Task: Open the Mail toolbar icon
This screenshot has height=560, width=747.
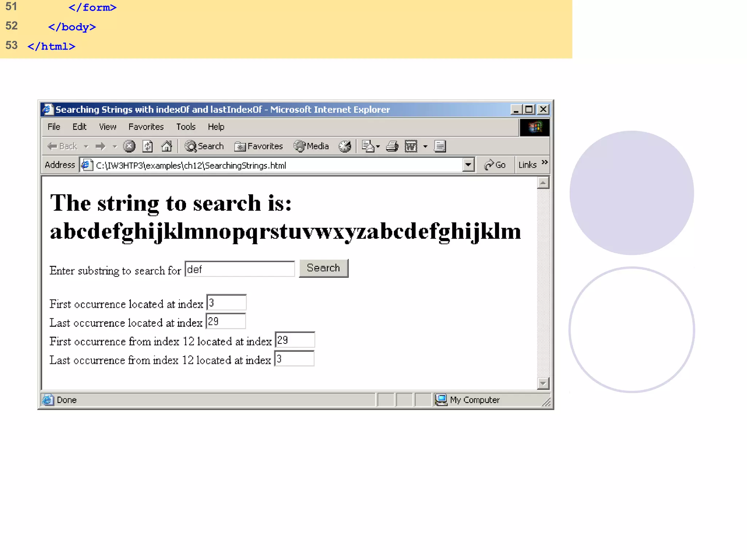Action: [x=368, y=146]
